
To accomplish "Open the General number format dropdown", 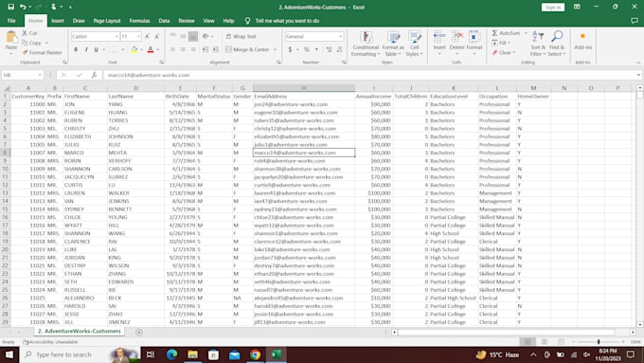I will (341, 37).
